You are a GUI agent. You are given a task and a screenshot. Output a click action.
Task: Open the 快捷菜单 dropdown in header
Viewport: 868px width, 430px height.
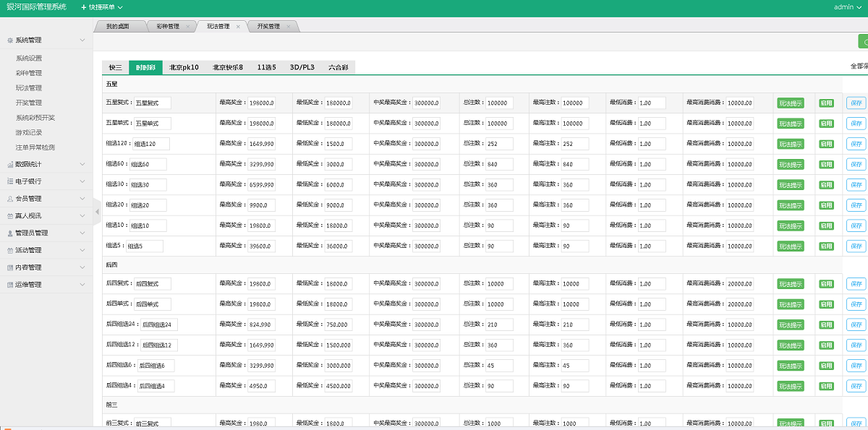(x=101, y=7)
